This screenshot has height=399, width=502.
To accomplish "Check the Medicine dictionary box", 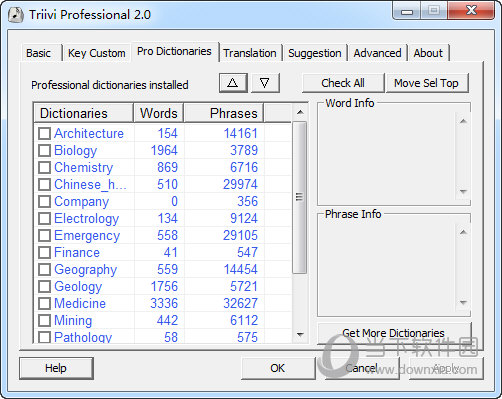I will click(44, 303).
